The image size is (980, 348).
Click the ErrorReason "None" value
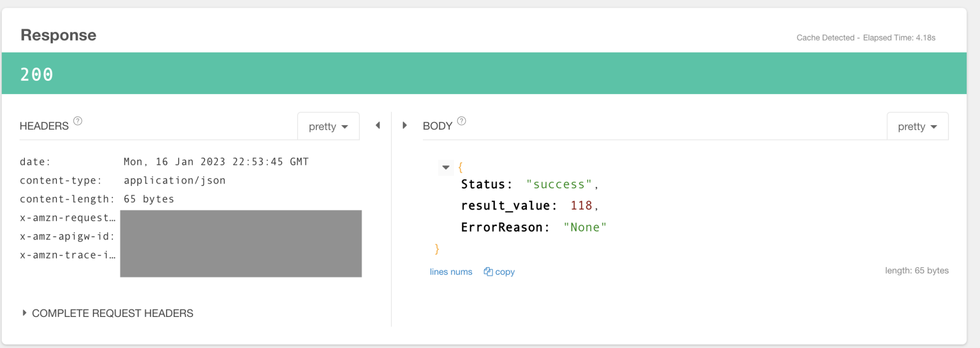585,228
